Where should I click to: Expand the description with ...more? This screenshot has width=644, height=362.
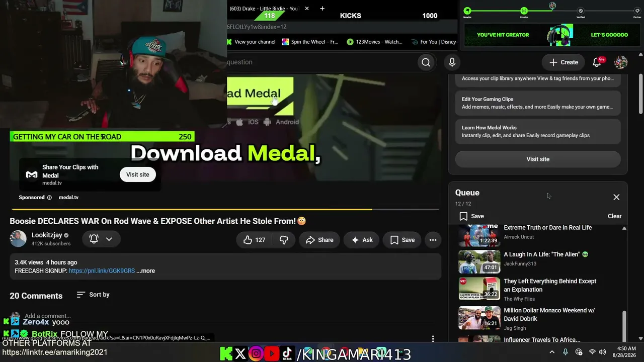[146, 271]
